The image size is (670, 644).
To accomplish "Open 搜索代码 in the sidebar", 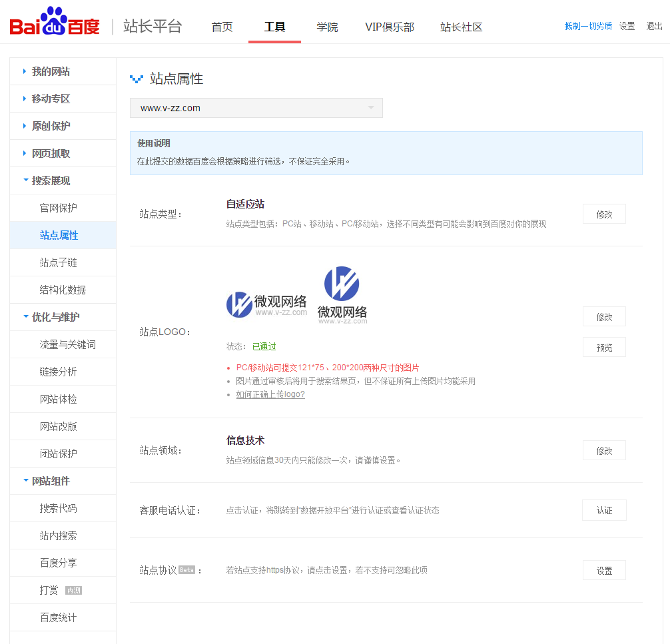I will pos(63,508).
